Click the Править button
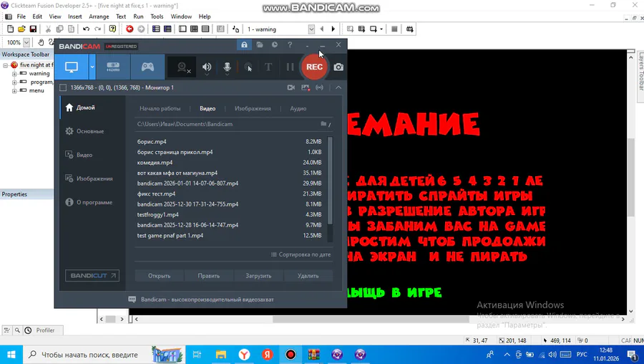The height and width of the screenshot is (364, 644). (x=209, y=276)
